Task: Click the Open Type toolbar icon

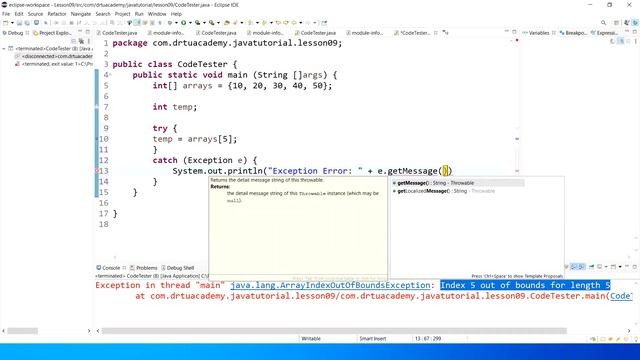Action: (226, 23)
